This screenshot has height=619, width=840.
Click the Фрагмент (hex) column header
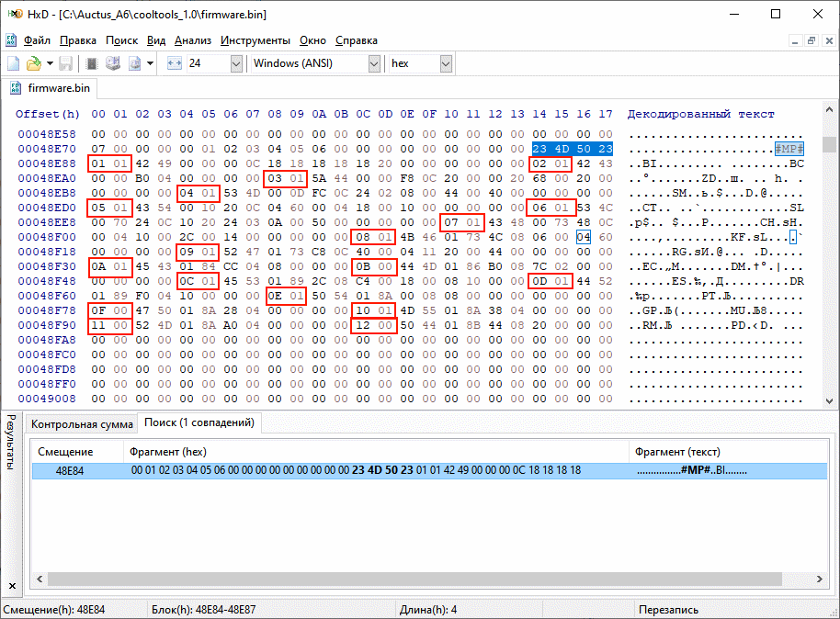pos(376,452)
